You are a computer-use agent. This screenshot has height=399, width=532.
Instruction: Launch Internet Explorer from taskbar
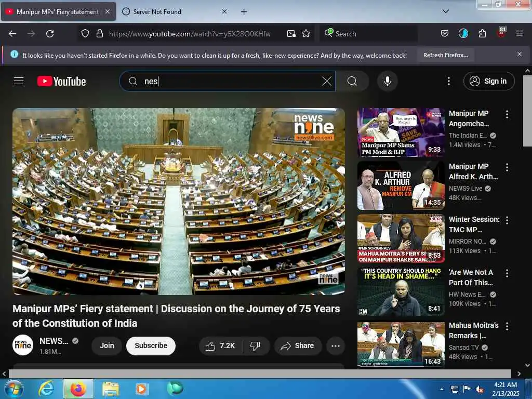pos(46,389)
